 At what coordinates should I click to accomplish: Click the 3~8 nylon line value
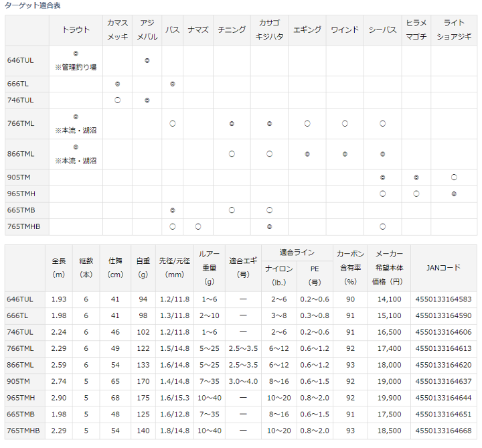coord(278,316)
